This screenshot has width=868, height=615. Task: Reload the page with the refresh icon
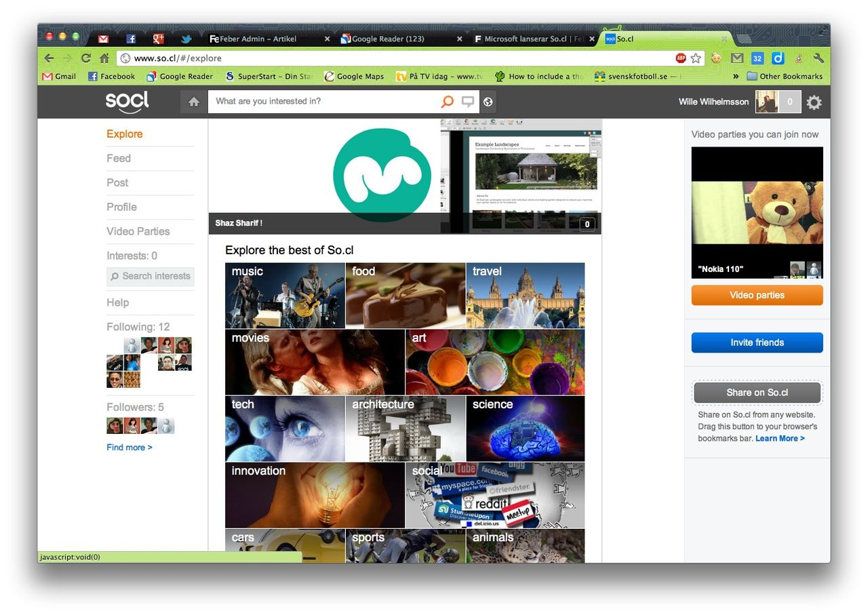click(86, 58)
